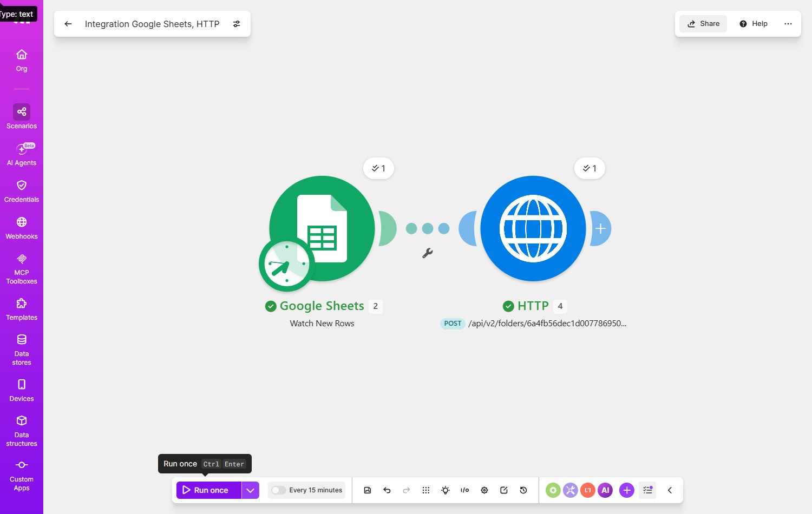Open the Credentials section
812x514 pixels.
tap(22, 191)
